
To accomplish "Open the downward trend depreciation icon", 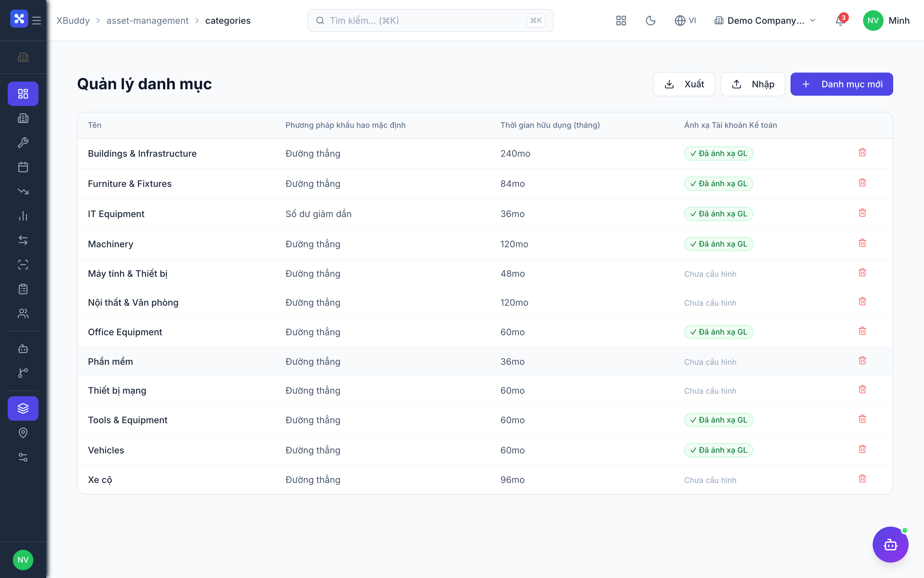I will point(23,191).
